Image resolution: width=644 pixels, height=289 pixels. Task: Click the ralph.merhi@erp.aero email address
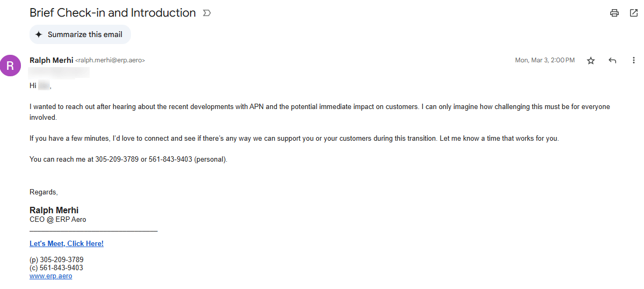110,61
